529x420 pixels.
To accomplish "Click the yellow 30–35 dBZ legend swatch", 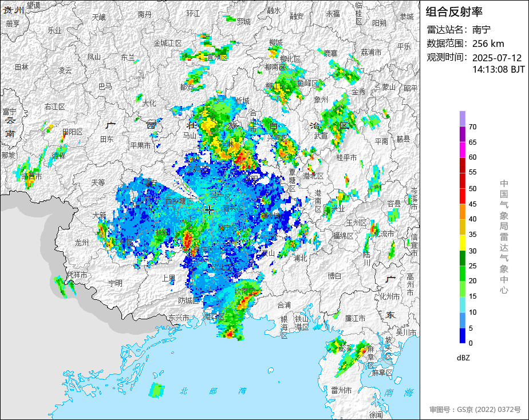I will [462, 243].
